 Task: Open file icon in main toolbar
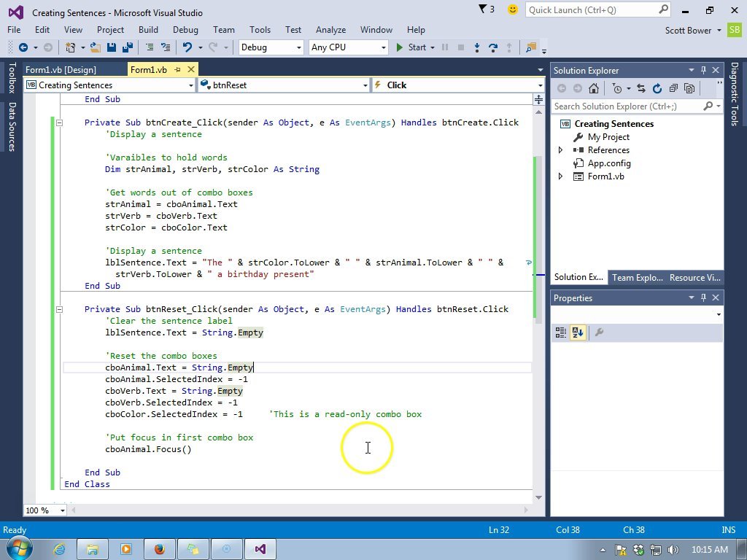click(x=96, y=47)
